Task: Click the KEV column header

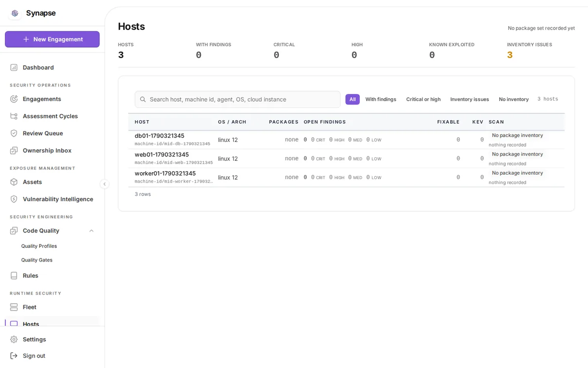Action: point(478,122)
